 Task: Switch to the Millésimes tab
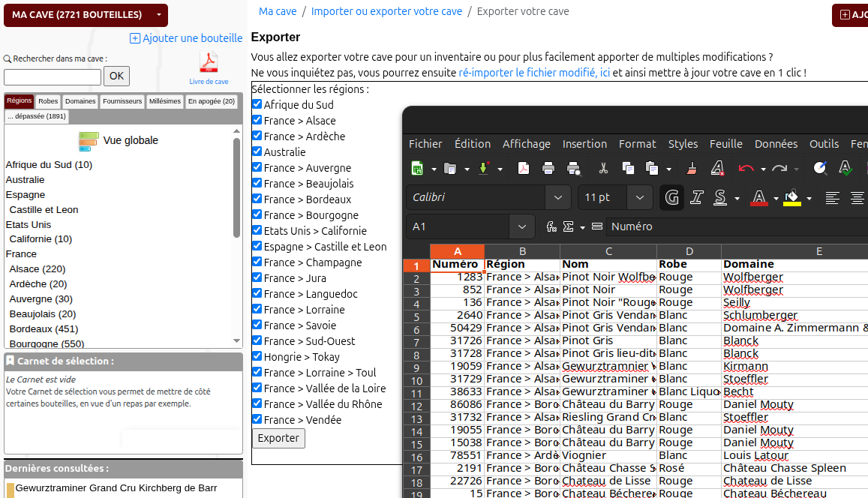coord(164,101)
